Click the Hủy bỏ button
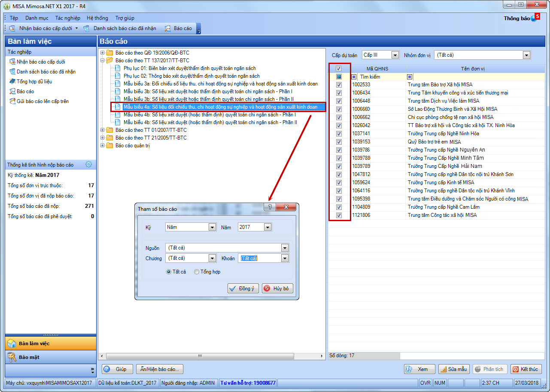Viewport: 550px width, 392px height. (x=278, y=289)
